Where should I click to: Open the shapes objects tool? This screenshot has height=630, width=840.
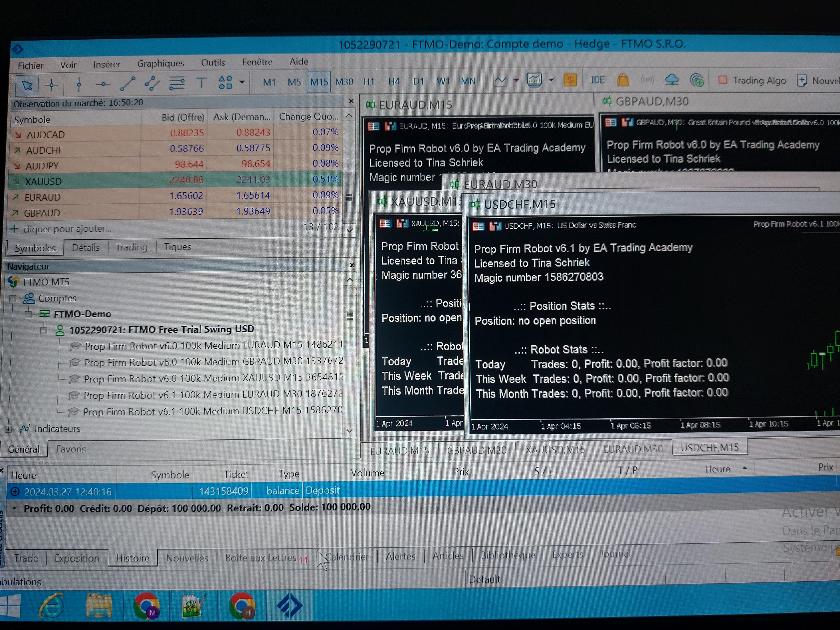click(x=226, y=82)
